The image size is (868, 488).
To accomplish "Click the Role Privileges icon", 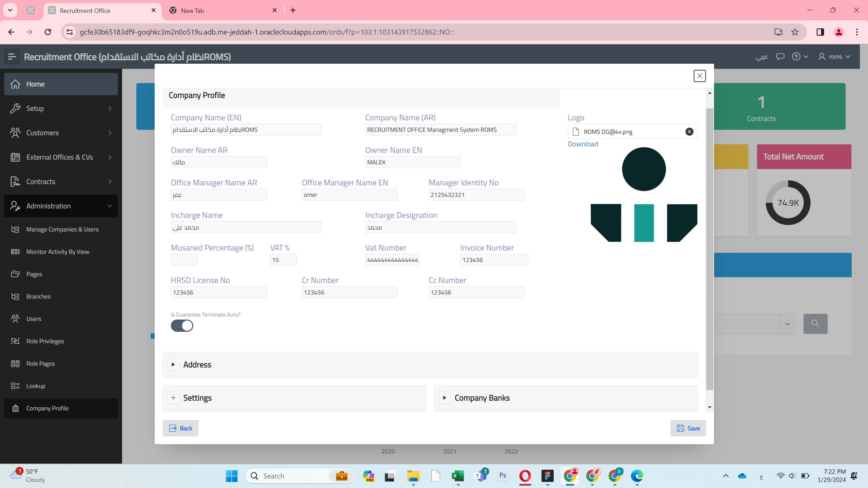I will [15, 341].
